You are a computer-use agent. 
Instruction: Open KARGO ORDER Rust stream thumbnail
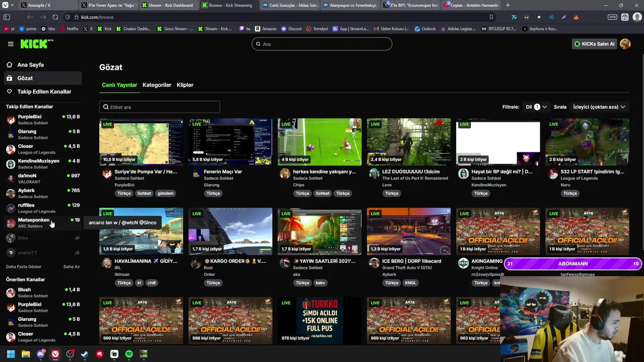coord(230,231)
